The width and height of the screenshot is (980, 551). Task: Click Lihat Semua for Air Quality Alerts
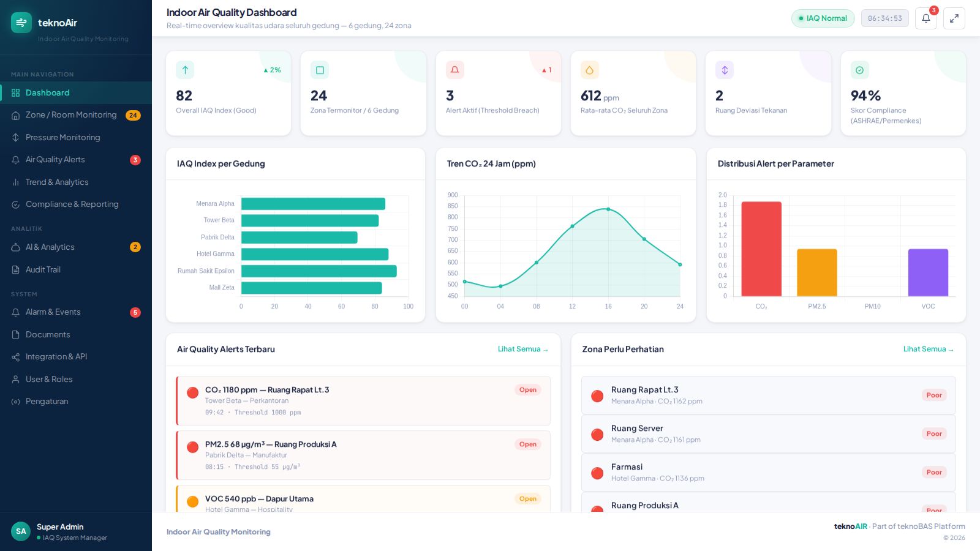tap(523, 349)
